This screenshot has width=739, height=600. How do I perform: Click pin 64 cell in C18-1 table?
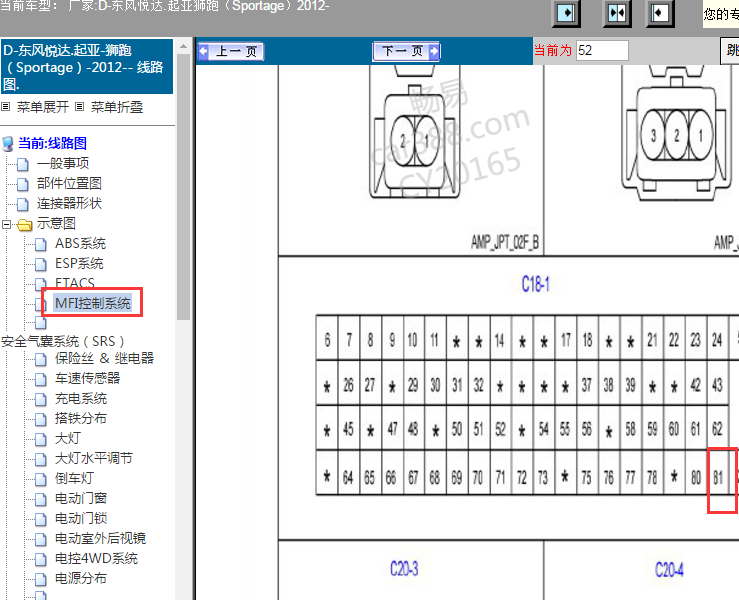348,473
